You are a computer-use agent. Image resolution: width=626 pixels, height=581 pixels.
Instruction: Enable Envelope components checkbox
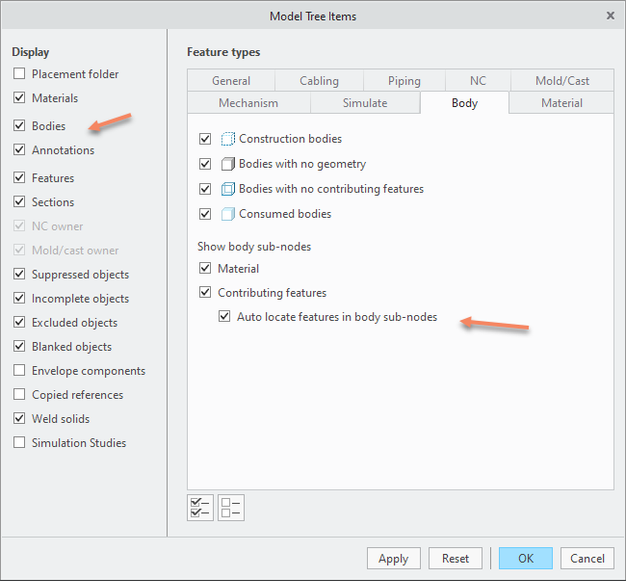tap(20, 371)
